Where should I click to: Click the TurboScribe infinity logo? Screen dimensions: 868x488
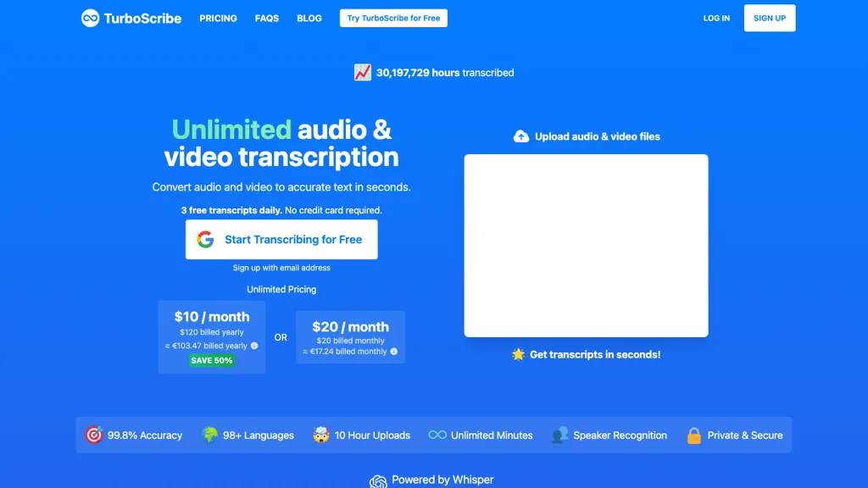(91, 18)
